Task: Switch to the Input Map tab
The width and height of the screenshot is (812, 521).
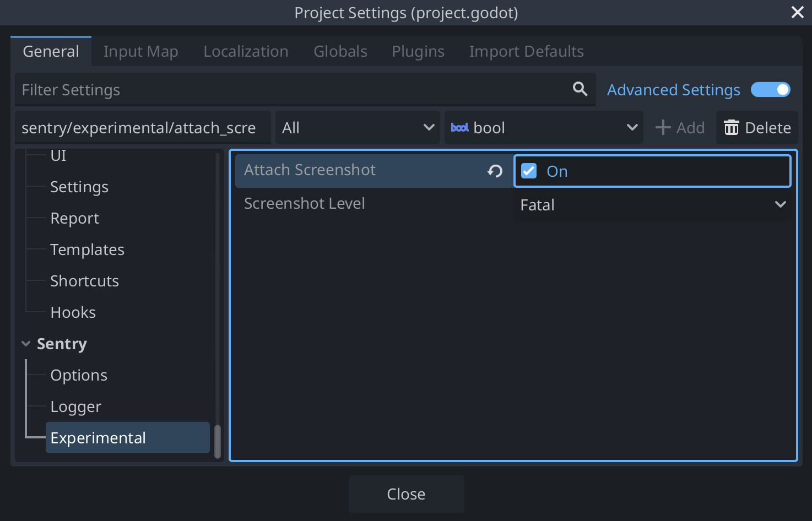Action: 140,51
